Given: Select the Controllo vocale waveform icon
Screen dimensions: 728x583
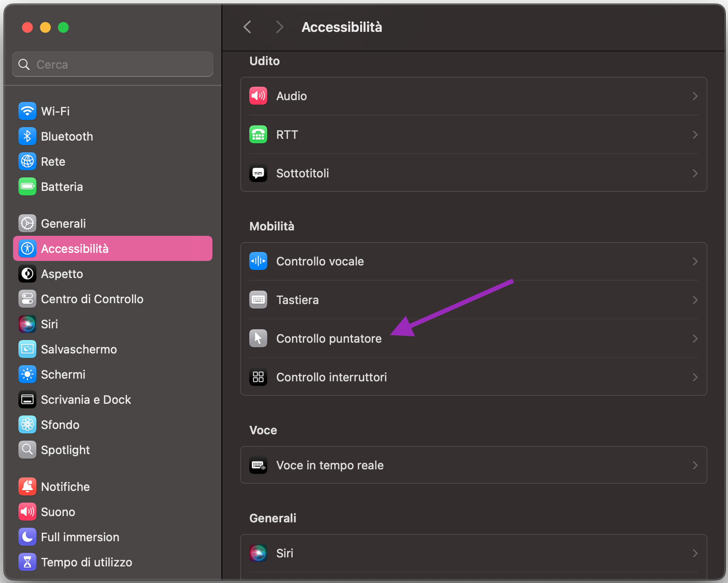Looking at the screenshot, I should click(x=258, y=261).
